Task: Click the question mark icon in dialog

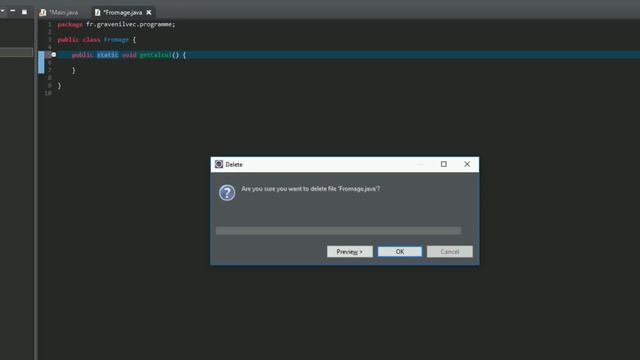Action: pos(227,193)
